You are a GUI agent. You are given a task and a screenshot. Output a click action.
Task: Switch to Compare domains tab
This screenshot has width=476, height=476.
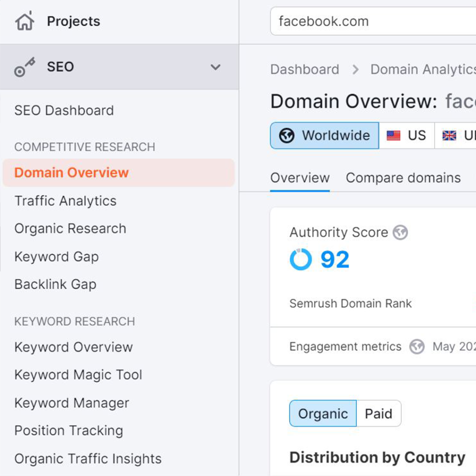(x=403, y=178)
